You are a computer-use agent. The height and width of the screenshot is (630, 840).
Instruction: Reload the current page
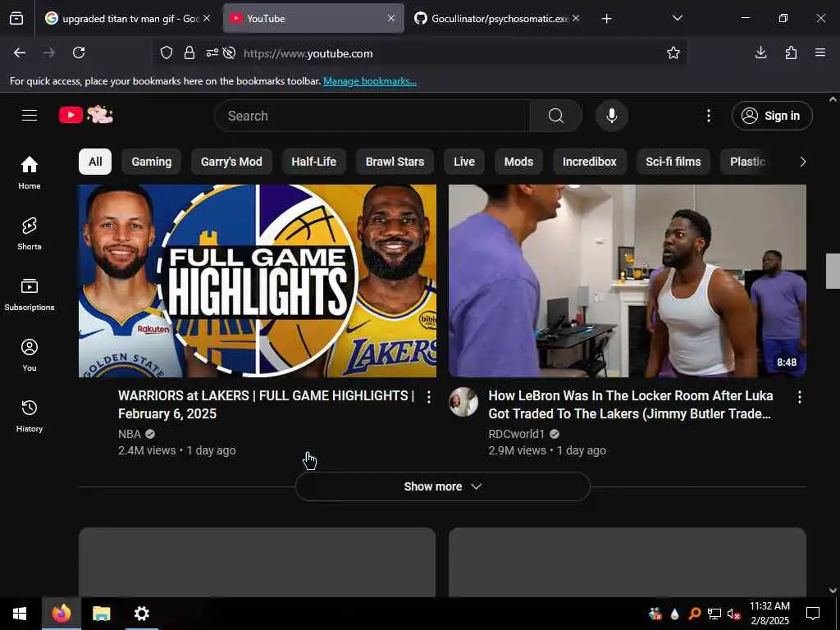point(79,52)
